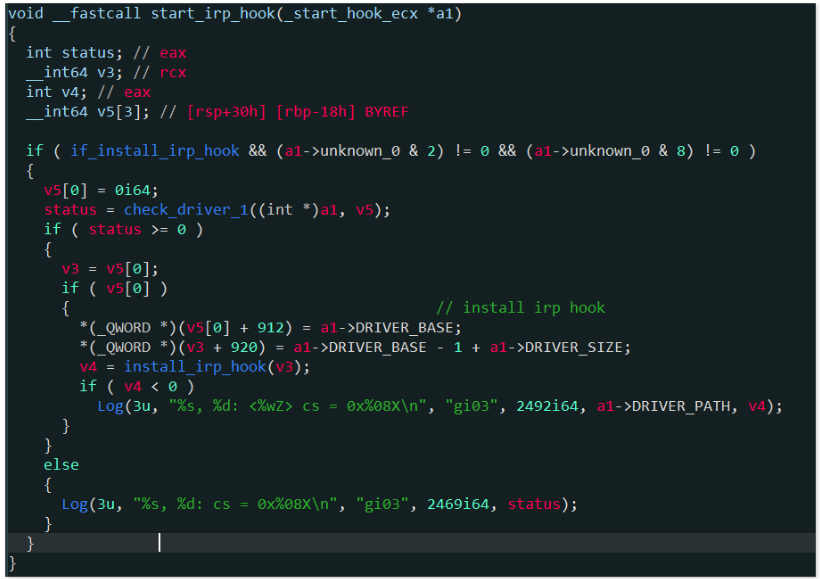The width and height of the screenshot is (820, 579).
Task: Click the "[rsp+30h] [rbp-18h] BYREF" comment
Action: tap(297, 111)
